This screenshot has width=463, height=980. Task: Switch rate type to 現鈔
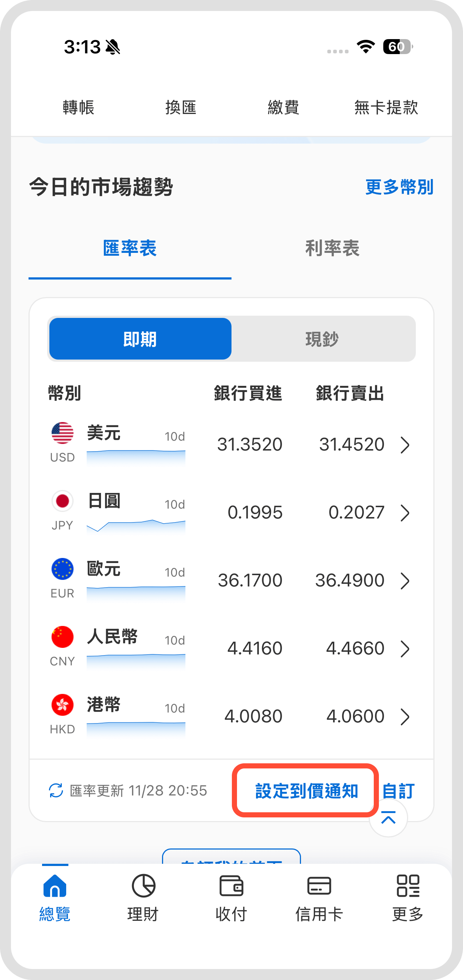click(x=322, y=339)
